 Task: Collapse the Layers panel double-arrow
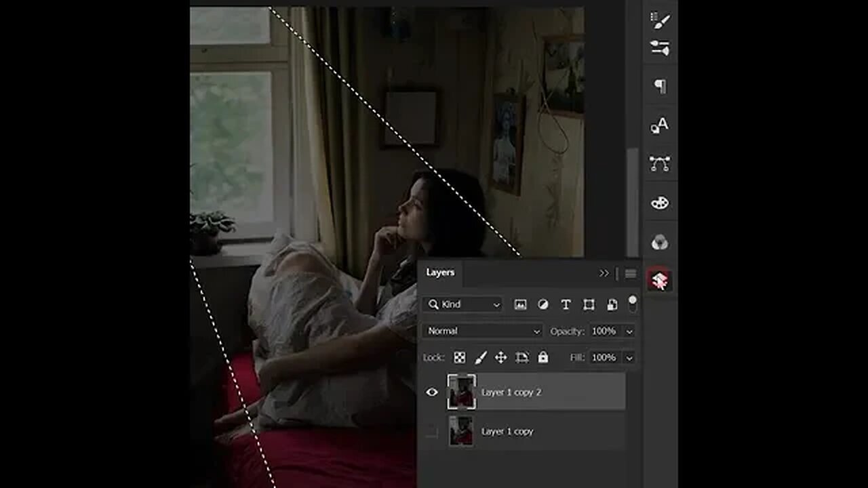click(604, 273)
